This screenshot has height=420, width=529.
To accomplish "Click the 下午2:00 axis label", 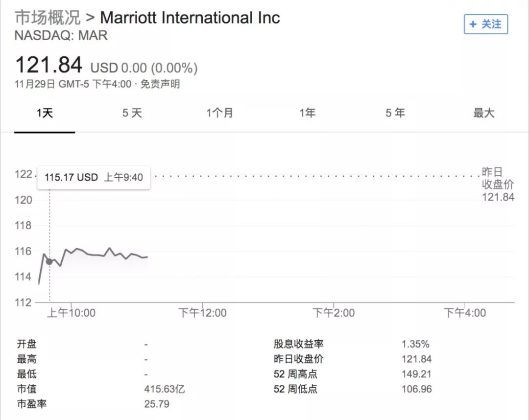I will coord(334,313).
